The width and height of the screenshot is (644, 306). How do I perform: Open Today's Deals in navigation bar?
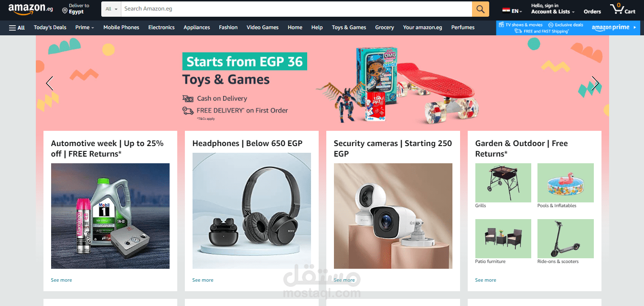click(50, 28)
